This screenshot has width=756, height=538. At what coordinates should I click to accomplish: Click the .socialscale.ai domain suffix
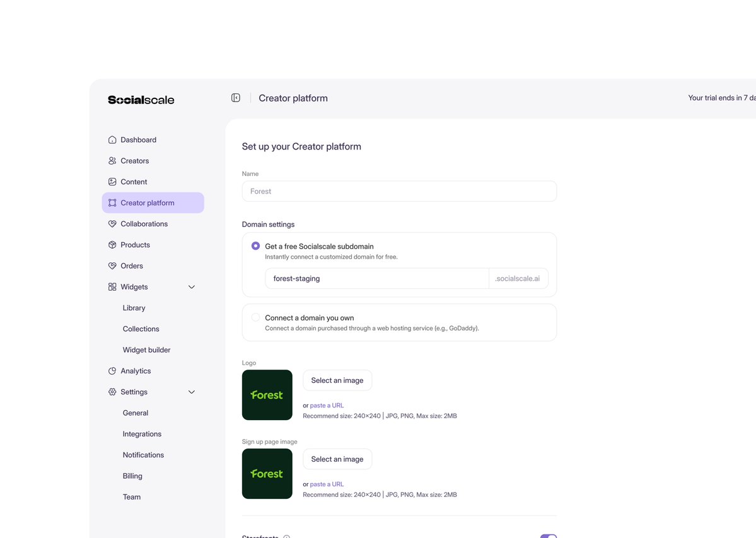(x=518, y=278)
